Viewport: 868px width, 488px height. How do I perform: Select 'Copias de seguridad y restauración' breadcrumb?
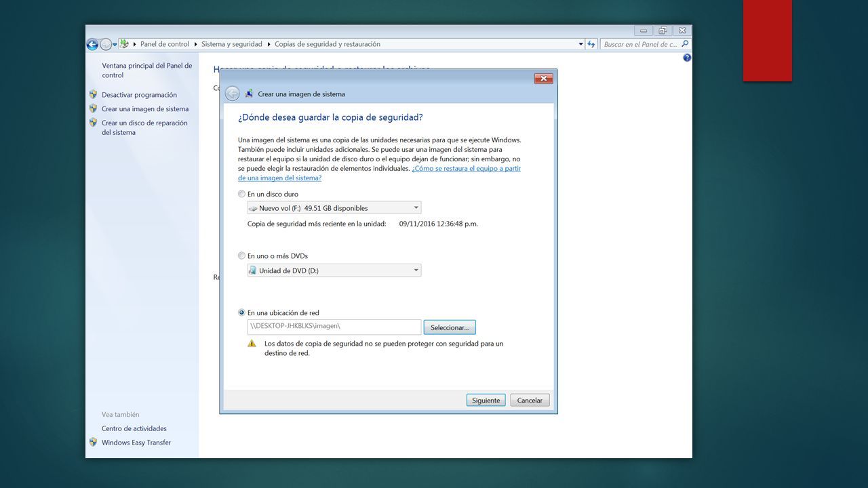pyautogui.click(x=328, y=44)
